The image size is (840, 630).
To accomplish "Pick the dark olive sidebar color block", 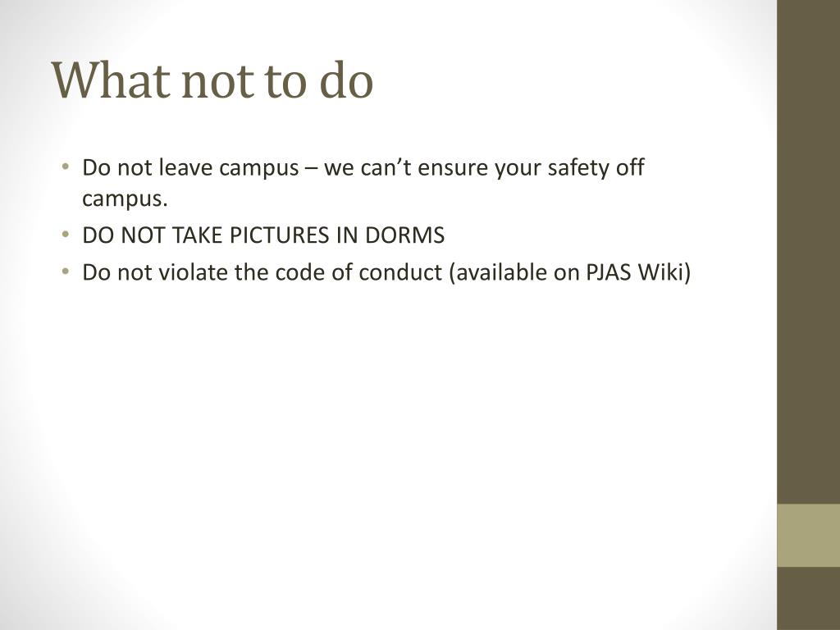I will coord(808,252).
